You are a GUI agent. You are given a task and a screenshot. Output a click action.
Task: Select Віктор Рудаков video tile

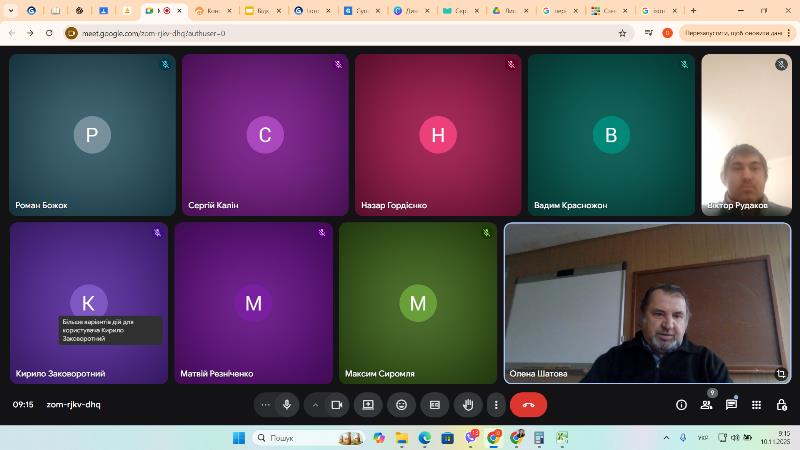746,133
